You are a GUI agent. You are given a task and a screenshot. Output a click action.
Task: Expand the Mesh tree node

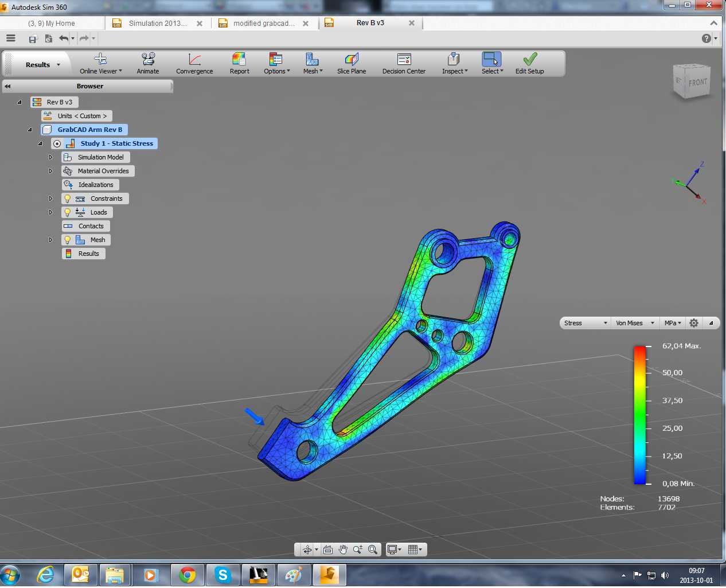click(x=50, y=240)
